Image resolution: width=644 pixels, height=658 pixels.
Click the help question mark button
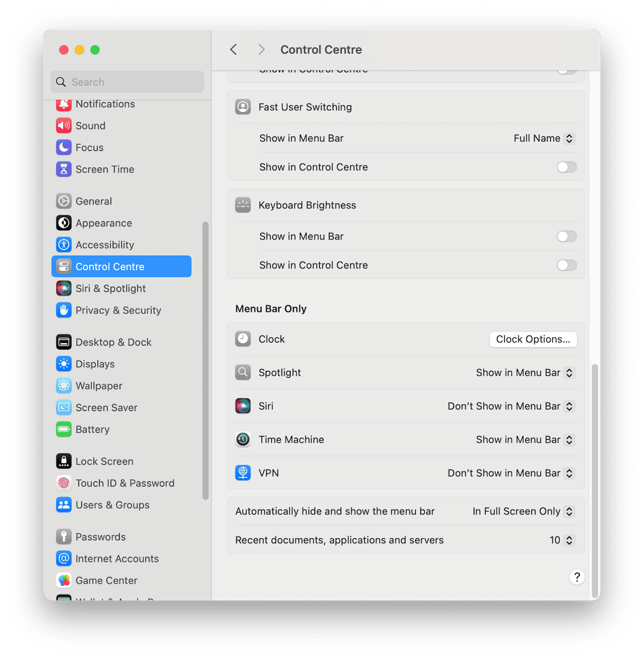tap(577, 577)
